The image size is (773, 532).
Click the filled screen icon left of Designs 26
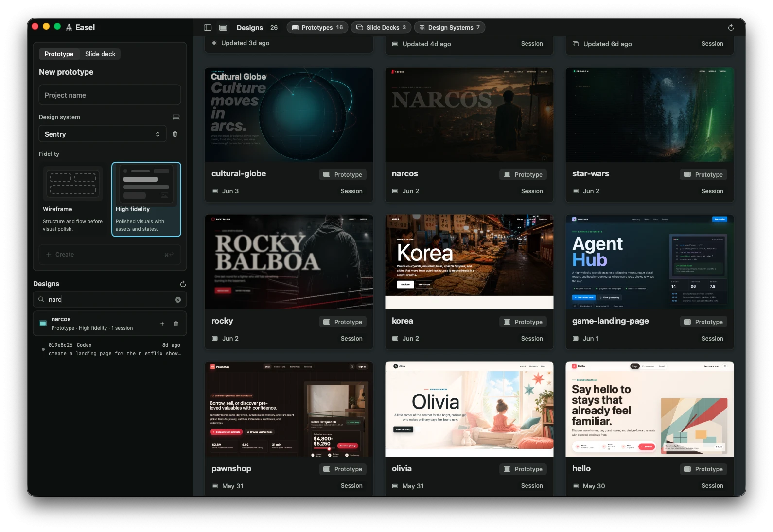(x=223, y=28)
